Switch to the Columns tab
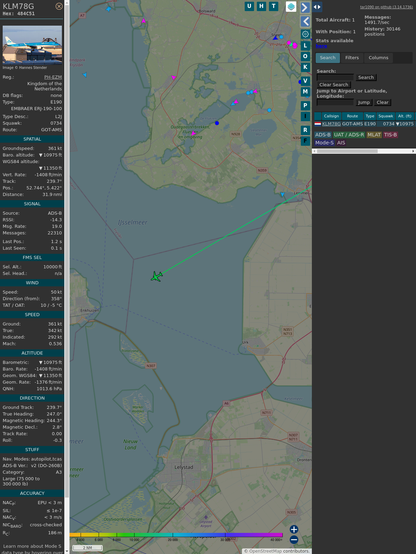Viewport: 416px width, 554px height. (x=378, y=58)
